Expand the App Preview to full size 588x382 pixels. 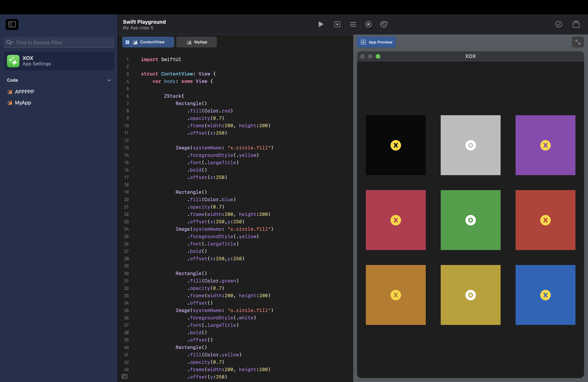click(x=578, y=42)
